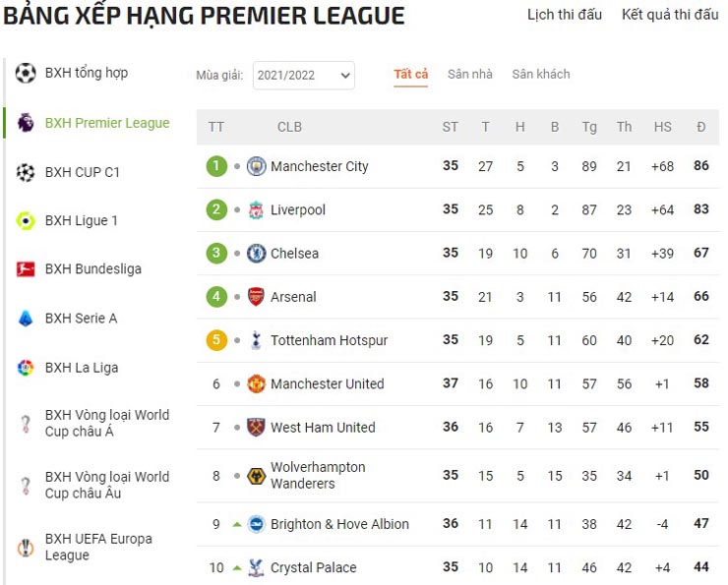Click the Manchester City club crest
The height and width of the screenshot is (585, 728).
point(256,166)
